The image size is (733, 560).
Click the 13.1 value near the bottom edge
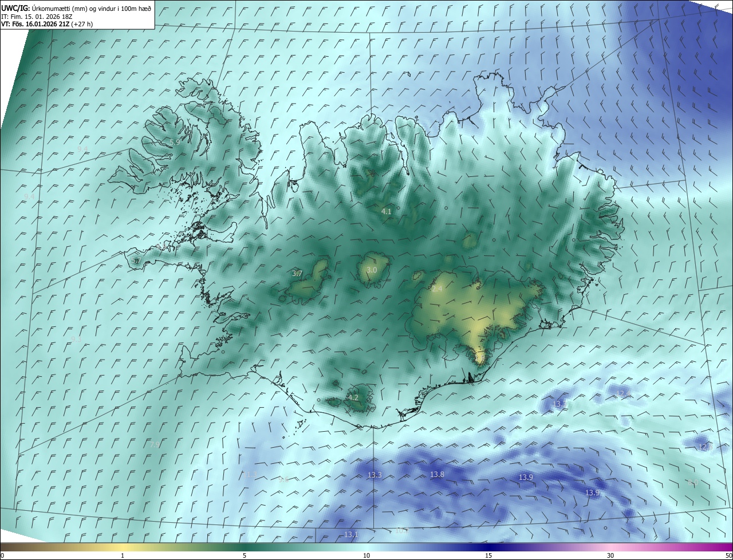[351, 534]
